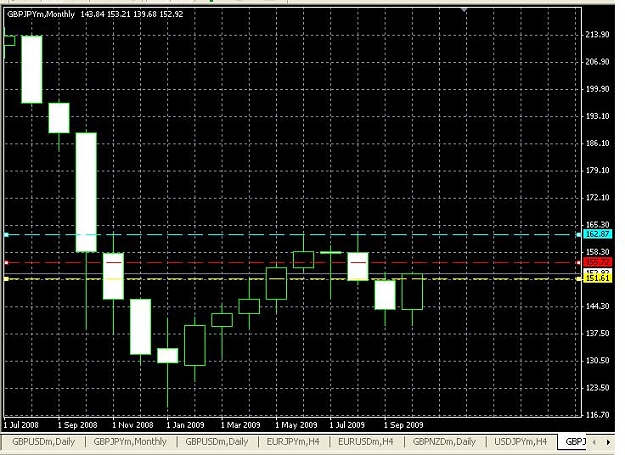Click the 123.50 price scale value

pos(597,387)
